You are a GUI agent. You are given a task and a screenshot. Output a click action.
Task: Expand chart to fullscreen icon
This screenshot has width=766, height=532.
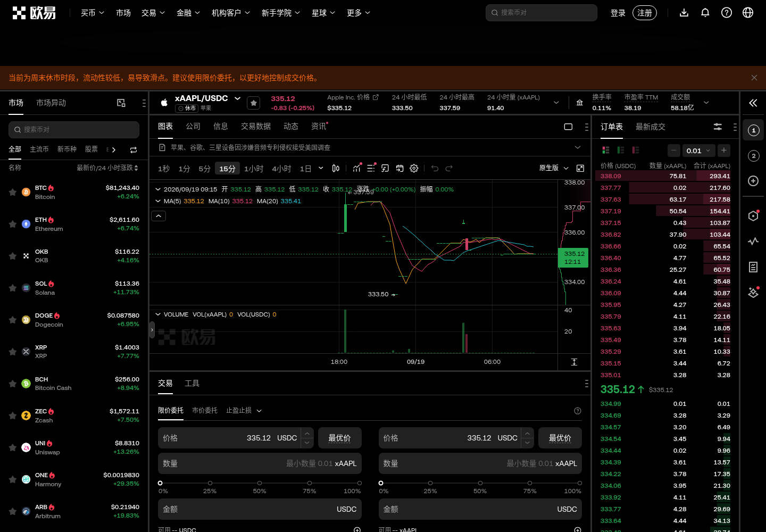pyautogui.click(x=580, y=168)
